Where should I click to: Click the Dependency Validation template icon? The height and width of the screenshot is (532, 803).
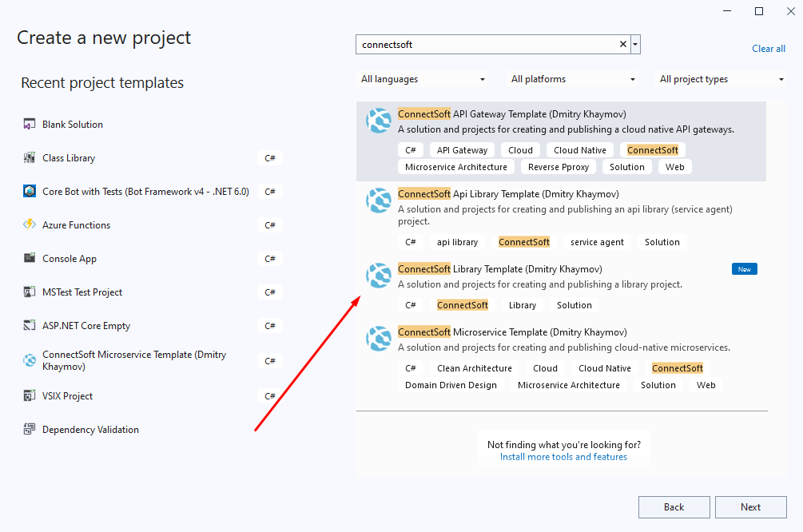(29, 429)
